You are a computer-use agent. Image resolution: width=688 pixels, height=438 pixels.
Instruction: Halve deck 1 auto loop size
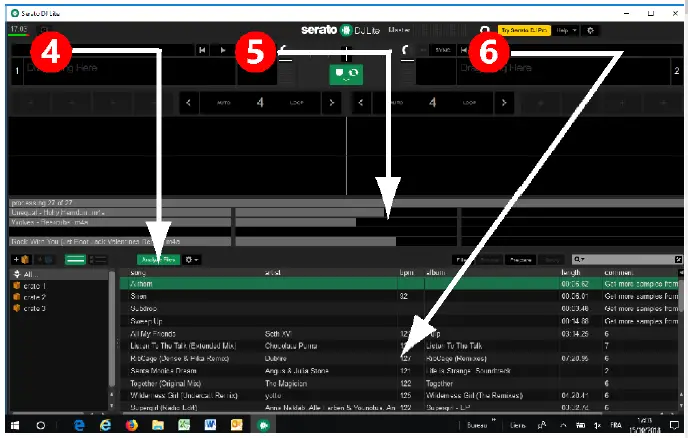(x=189, y=103)
